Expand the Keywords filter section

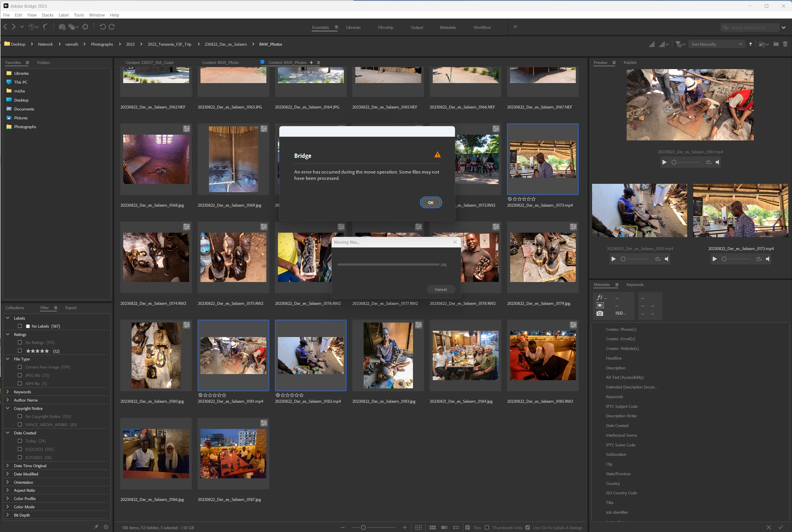pos(8,392)
